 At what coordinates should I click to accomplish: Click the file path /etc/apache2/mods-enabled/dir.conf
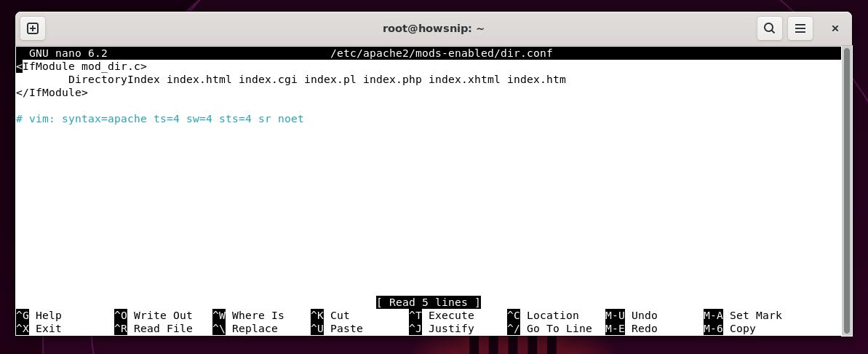(441, 54)
